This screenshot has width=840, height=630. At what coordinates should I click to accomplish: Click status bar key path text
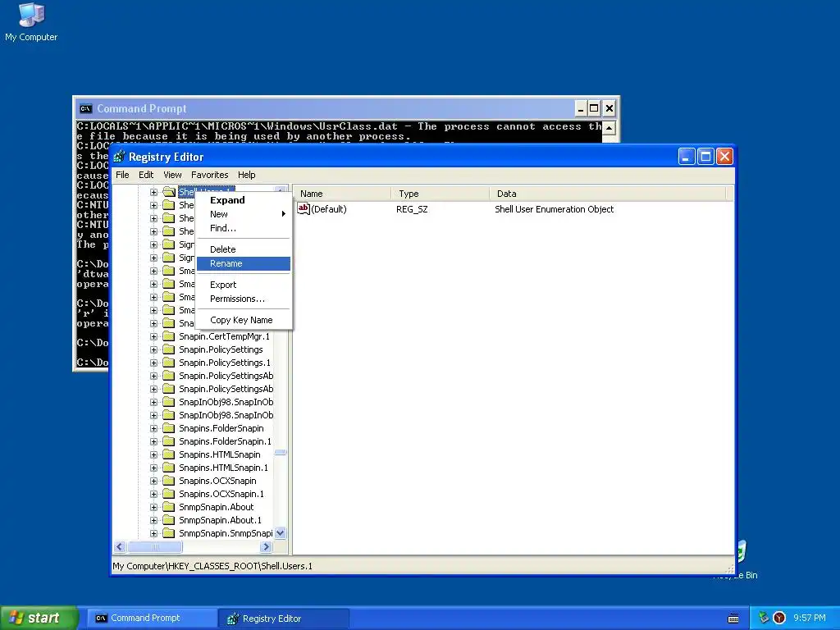coord(212,566)
